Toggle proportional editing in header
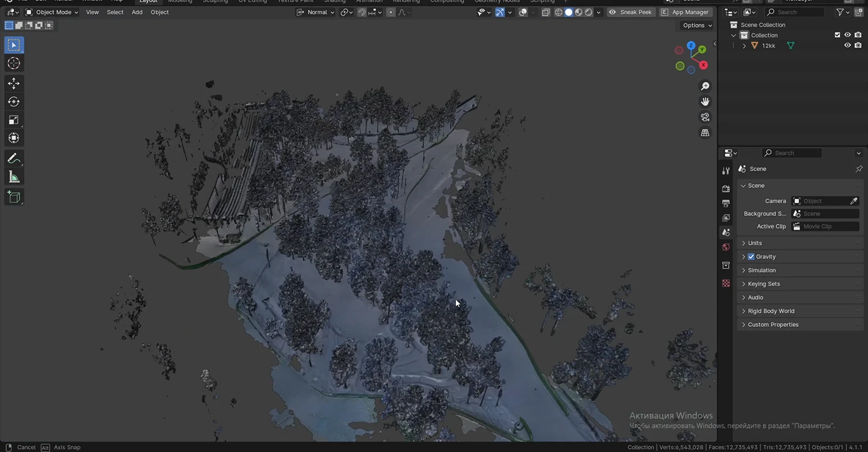 pyautogui.click(x=391, y=12)
